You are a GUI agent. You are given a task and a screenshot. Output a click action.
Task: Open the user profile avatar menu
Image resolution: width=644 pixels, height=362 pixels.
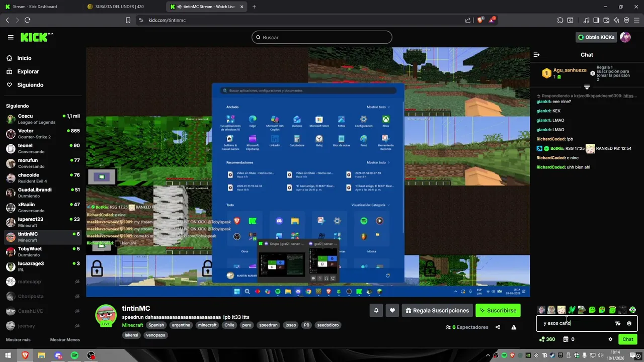pyautogui.click(x=625, y=37)
